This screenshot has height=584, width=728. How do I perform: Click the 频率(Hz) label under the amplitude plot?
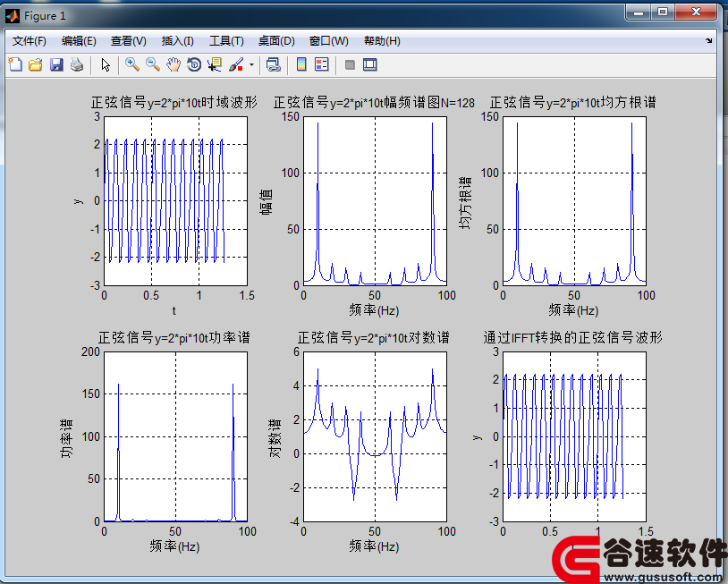(374, 310)
